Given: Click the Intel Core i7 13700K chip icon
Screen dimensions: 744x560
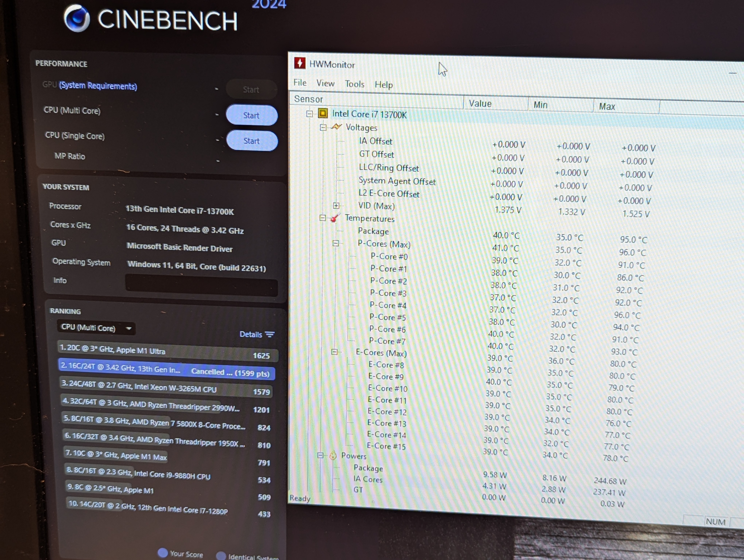Looking at the screenshot, I should pyautogui.click(x=323, y=113).
